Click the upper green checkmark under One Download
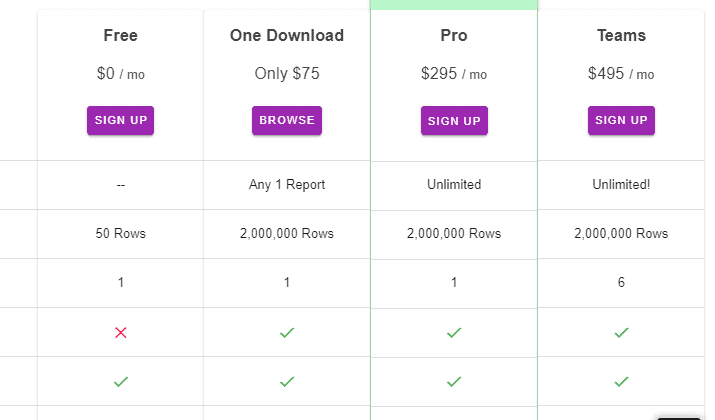The image size is (715, 420). point(287,332)
